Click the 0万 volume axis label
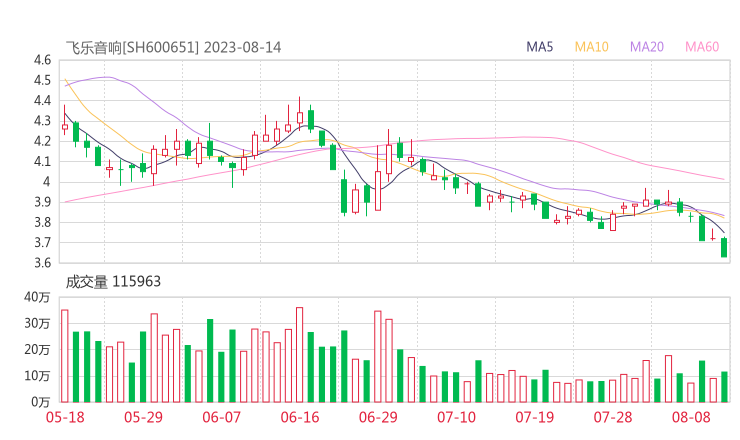740x440 pixels. coord(41,402)
